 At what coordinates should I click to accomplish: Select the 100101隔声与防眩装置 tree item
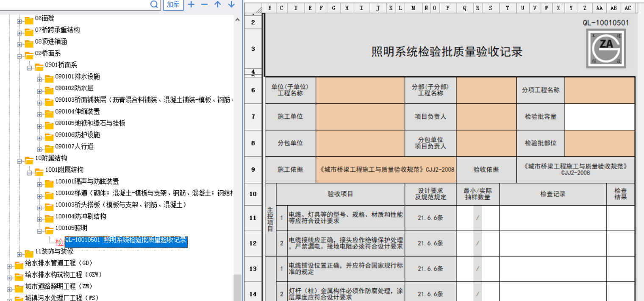[x=87, y=181]
